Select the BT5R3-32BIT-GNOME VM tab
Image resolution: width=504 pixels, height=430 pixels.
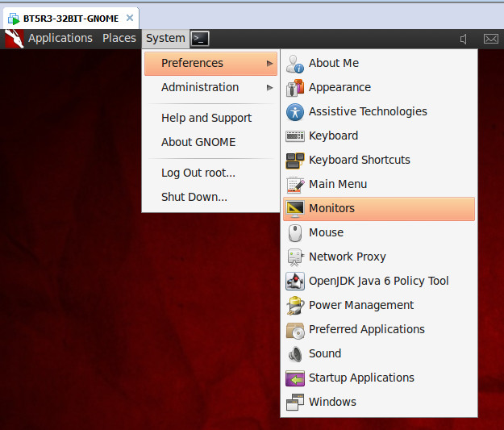click(x=71, y=19)
